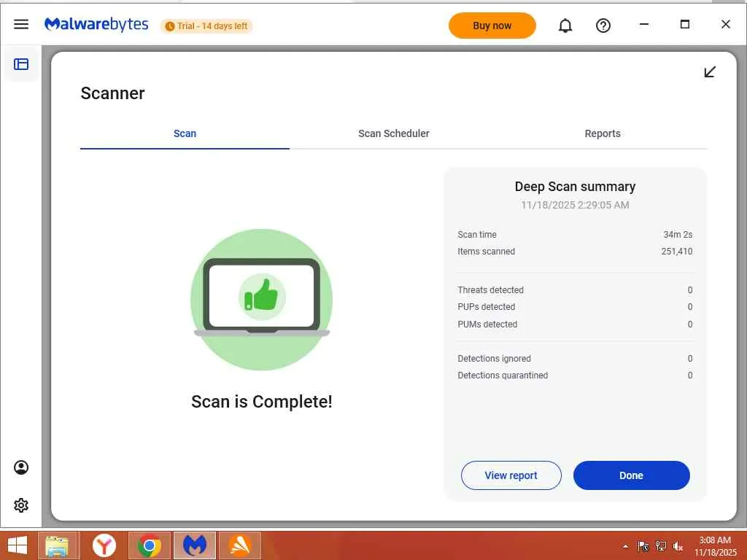
Task: Click the Trial 14 days left badge
Action: click(x=206, y=26)
